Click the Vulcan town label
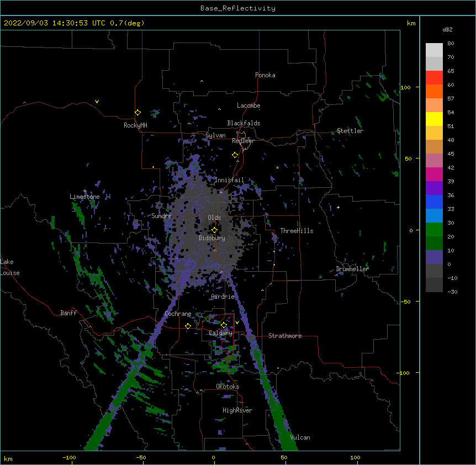Screen dimensions: 476x465 click(x=300, y=437)
